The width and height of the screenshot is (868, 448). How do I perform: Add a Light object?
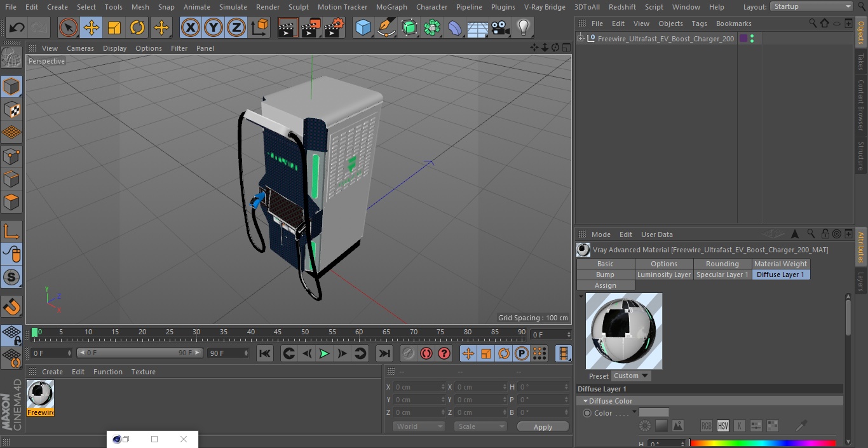(524, 28)
